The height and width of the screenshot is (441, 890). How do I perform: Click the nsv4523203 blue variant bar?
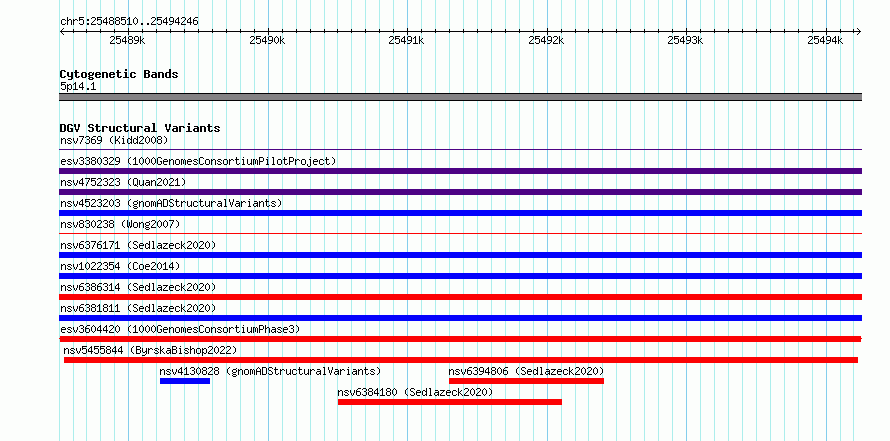(460, 213)
